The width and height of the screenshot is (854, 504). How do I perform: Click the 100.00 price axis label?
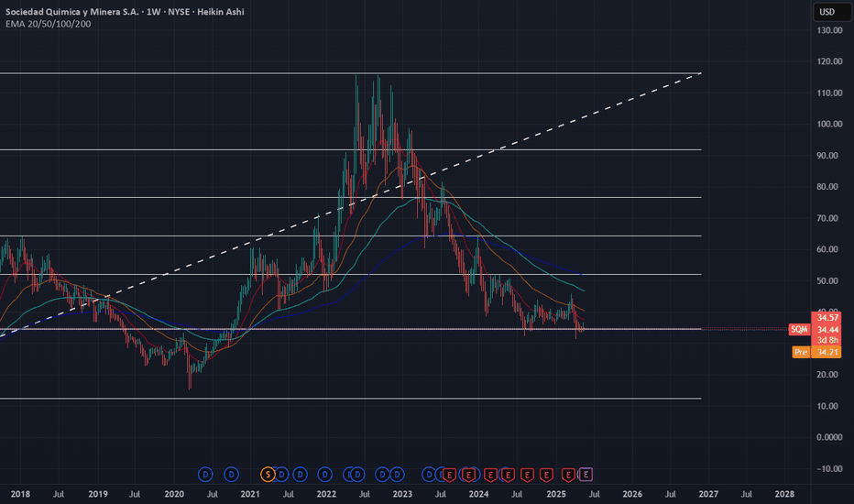(829, 125)
